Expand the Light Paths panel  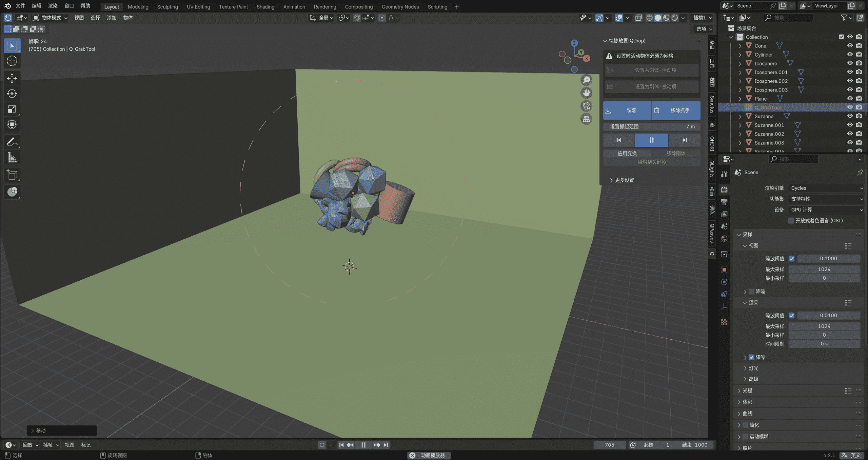pos(747,391)
